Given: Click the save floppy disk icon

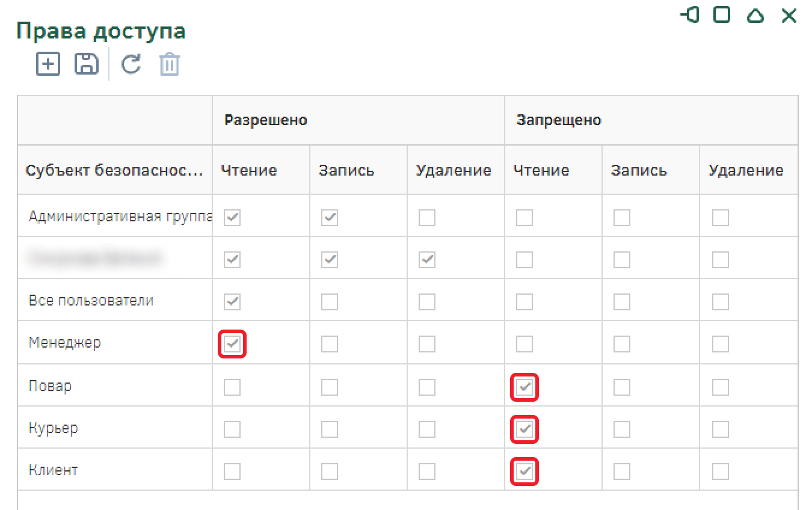Looking at the screenshot, I should [x=86, y=64].
